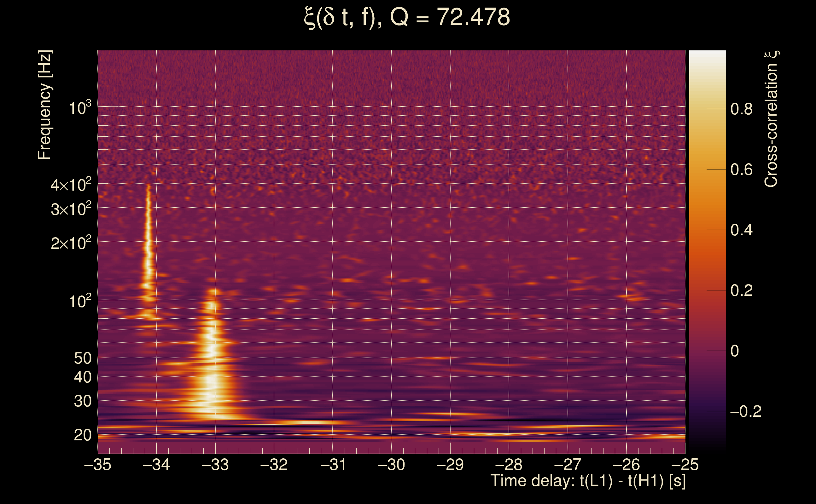The width and height of the screenshot is (816, 504).
Task: Click the 4×10² frequency tick label
Action: pos(71,184)
